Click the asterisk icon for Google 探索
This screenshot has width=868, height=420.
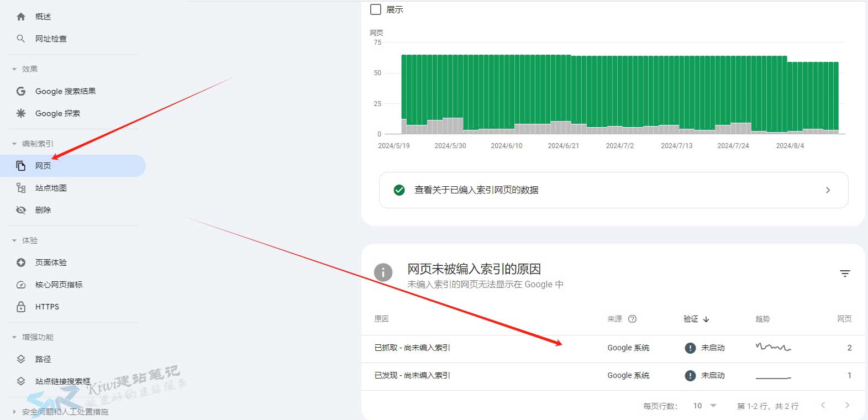tap(21, 113)
